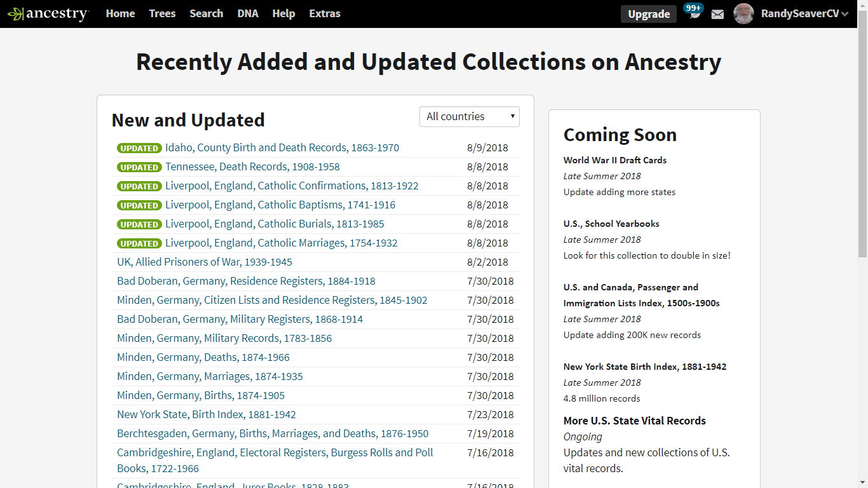Open Minden Germany Deaths collection

tap(203, 357)
